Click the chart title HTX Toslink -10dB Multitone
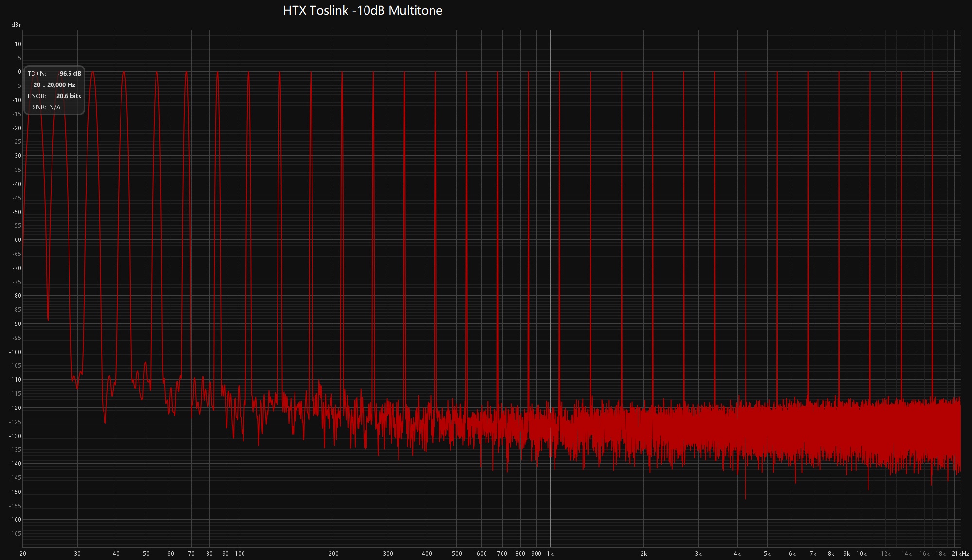The width and height of the screenshot is (972, 560). point(363,11)
